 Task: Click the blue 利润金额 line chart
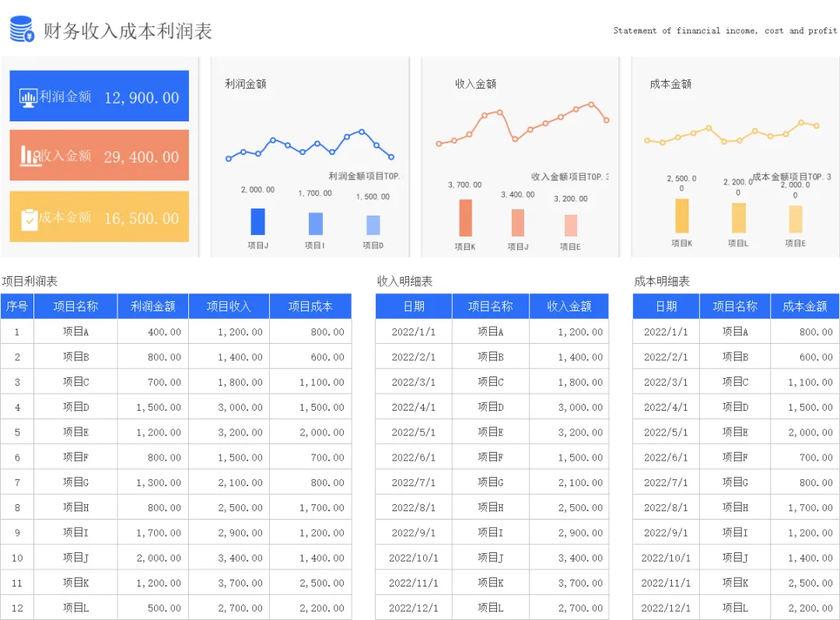click(x=310, y=145)
